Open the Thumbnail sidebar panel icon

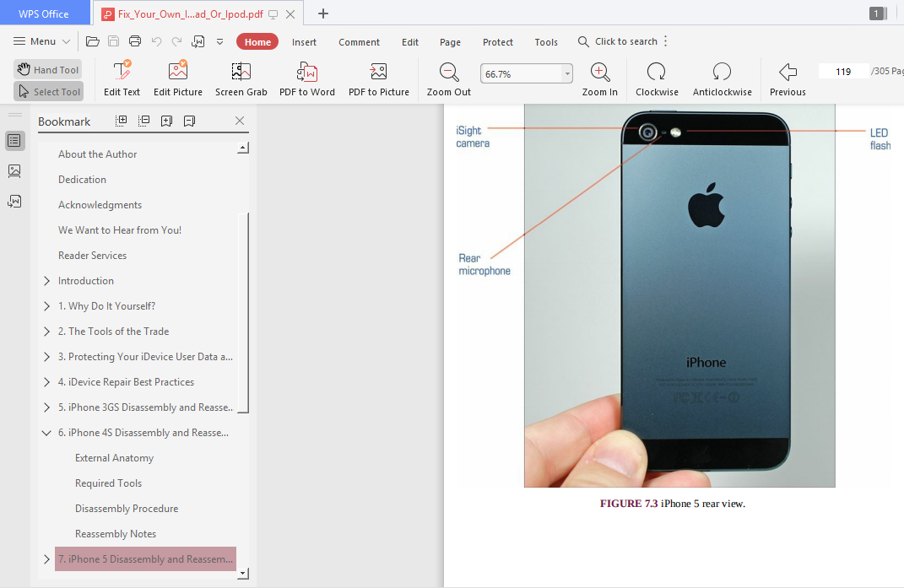(14, 170)
